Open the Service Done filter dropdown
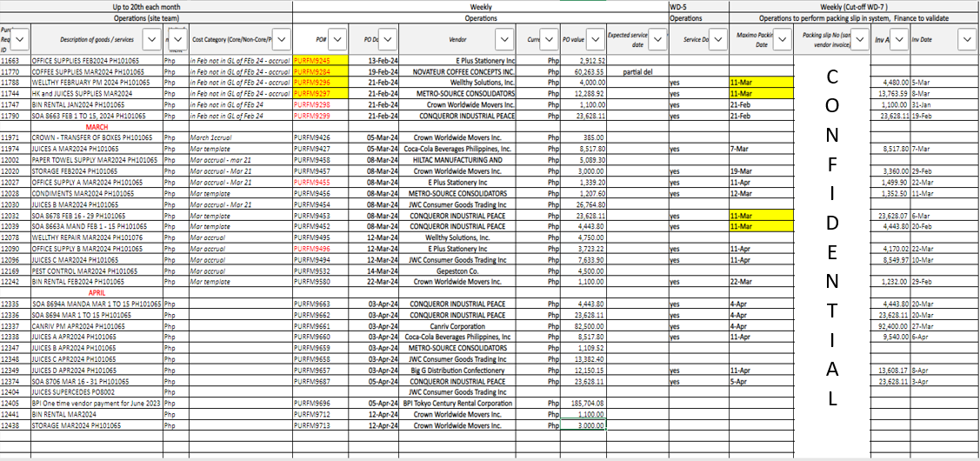The width and height of the screenshot is (980, 461). [x=717, y=39]
